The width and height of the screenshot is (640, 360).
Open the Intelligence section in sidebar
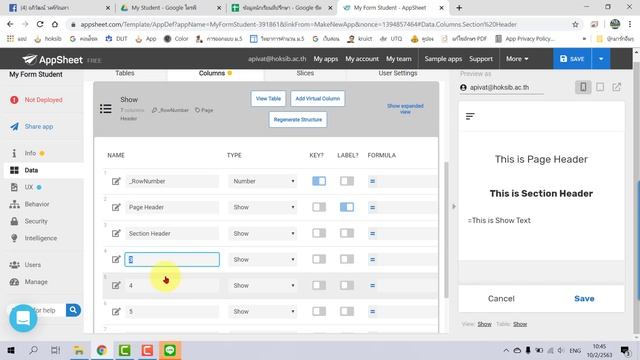coord(40,238)
